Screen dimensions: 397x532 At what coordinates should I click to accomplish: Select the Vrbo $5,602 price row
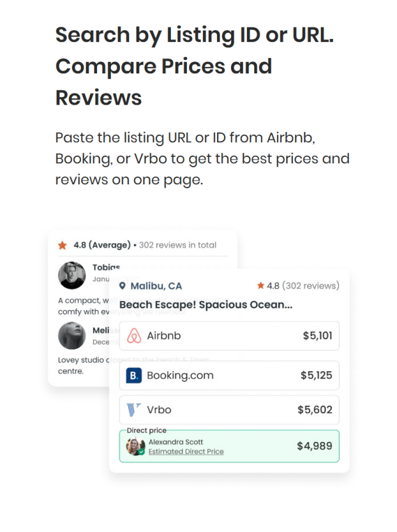pyautogui.click(x=229, y=410)
